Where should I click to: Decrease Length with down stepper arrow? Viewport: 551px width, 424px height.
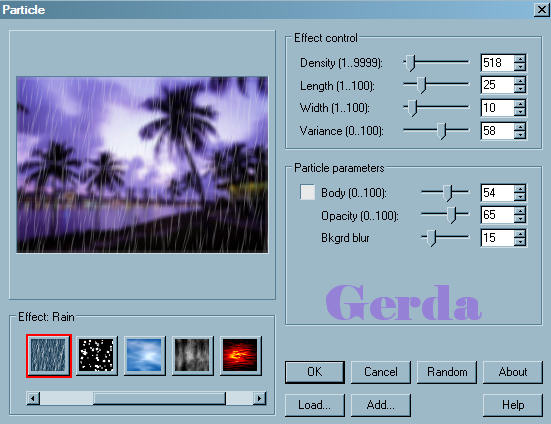coord(520,89)
